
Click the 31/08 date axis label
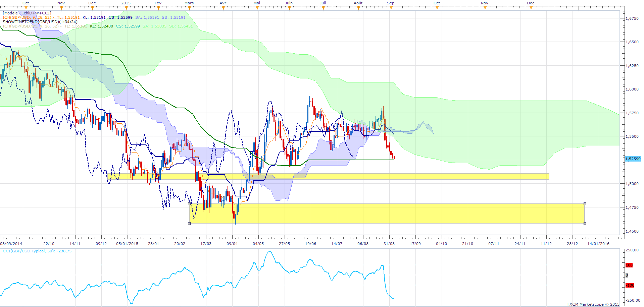(389, 244)
